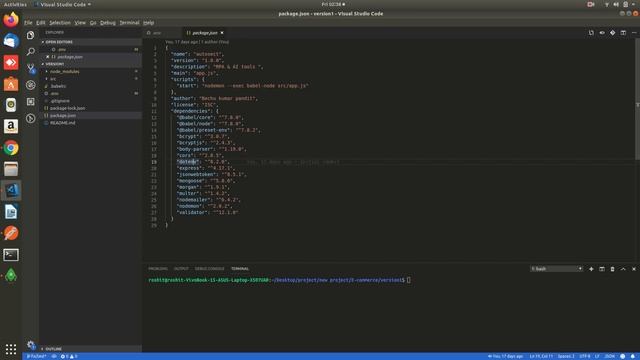Screen dimensions: 640x360
Task: Expand the Outline section
Action: click(x=91, y=349)
